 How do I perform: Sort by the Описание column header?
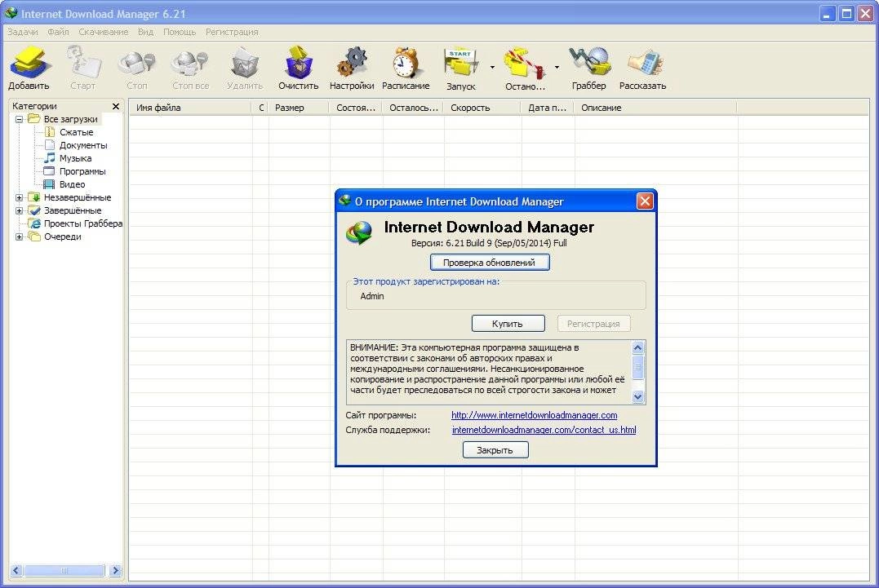point(656,108)
